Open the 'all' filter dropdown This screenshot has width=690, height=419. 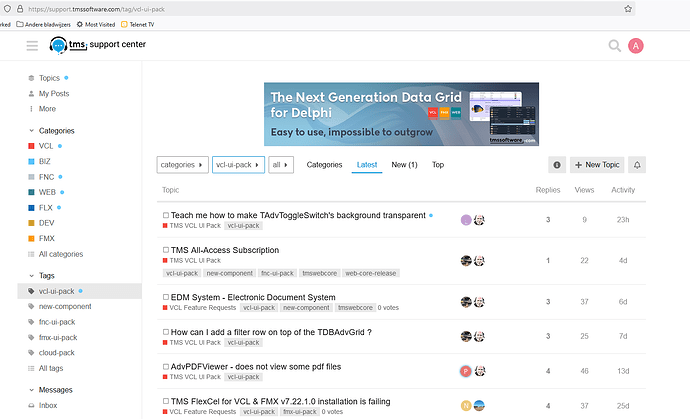pyautogui.click(x=281, y=165)
